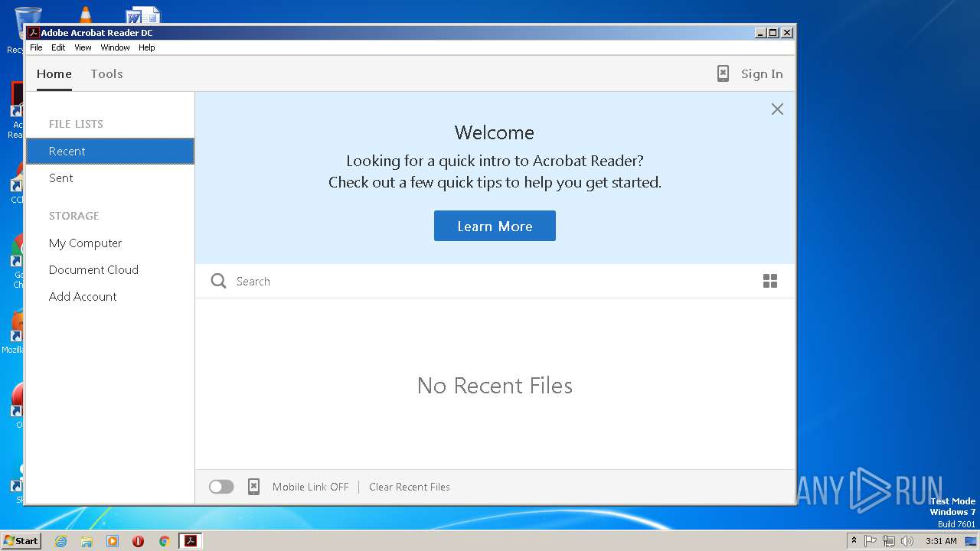Viewport: 980px width, 551px height.
Task: Close the Welcome banner with the X
Action: tap(777, 109)
